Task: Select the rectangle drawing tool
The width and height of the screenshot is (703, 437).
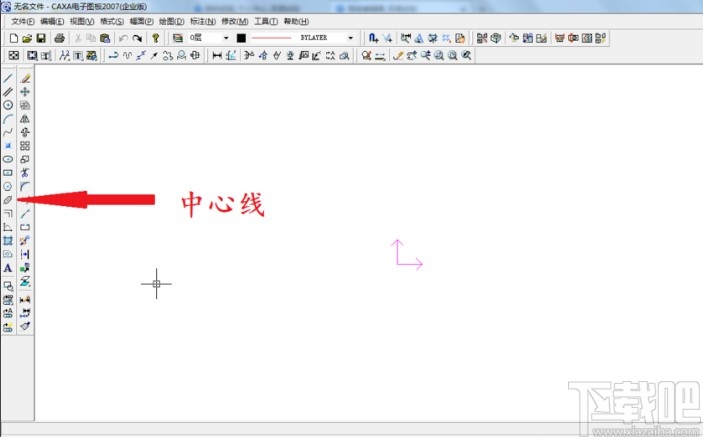Action: (8, 173)
